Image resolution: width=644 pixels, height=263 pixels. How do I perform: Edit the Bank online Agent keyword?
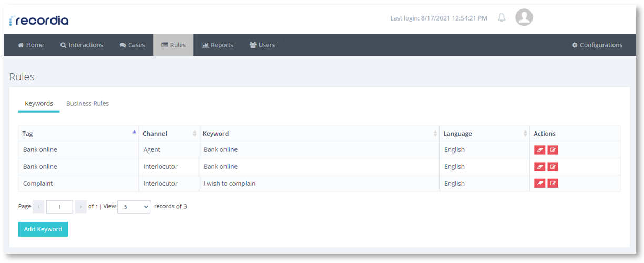[553, 150]
